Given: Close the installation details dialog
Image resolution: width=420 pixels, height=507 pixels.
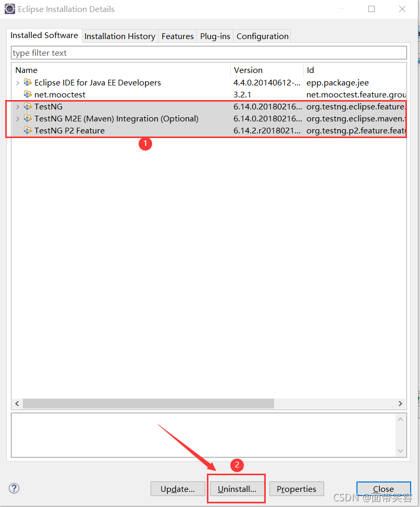Looking at the screenshot, I should (x=384, y=489).
